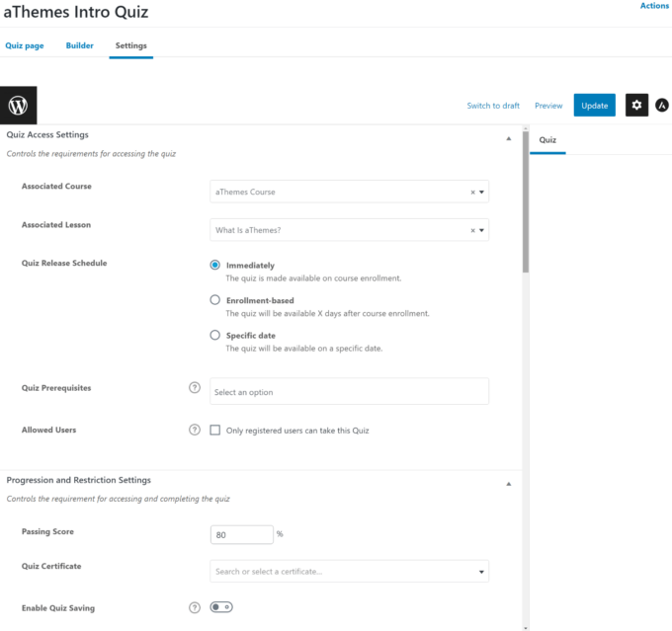
Task: Click the Associated Course label
Action: point(56,186)
